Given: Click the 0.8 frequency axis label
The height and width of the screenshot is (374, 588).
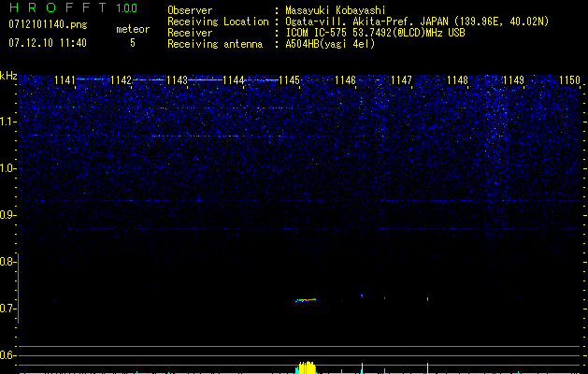Looking at the screenshot, I should pos(7,262).
